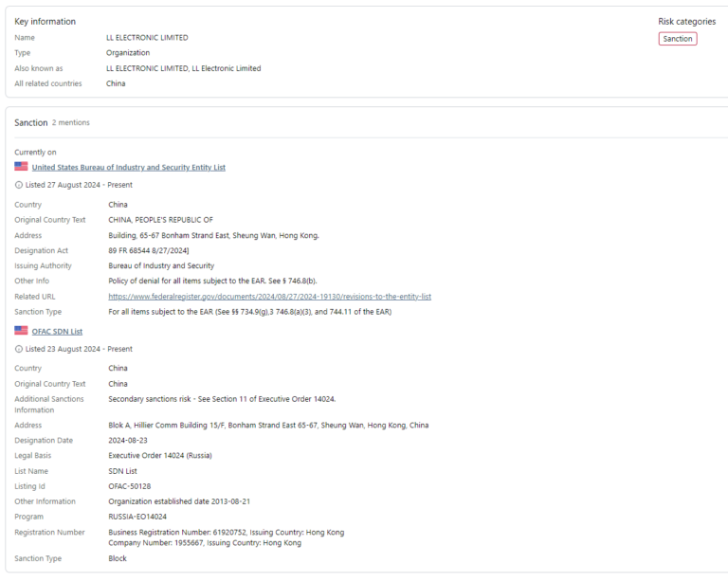Click LL ELECTRONIC LIMITED in the Name row
The image size is (728, 582).
click(147, 38)
